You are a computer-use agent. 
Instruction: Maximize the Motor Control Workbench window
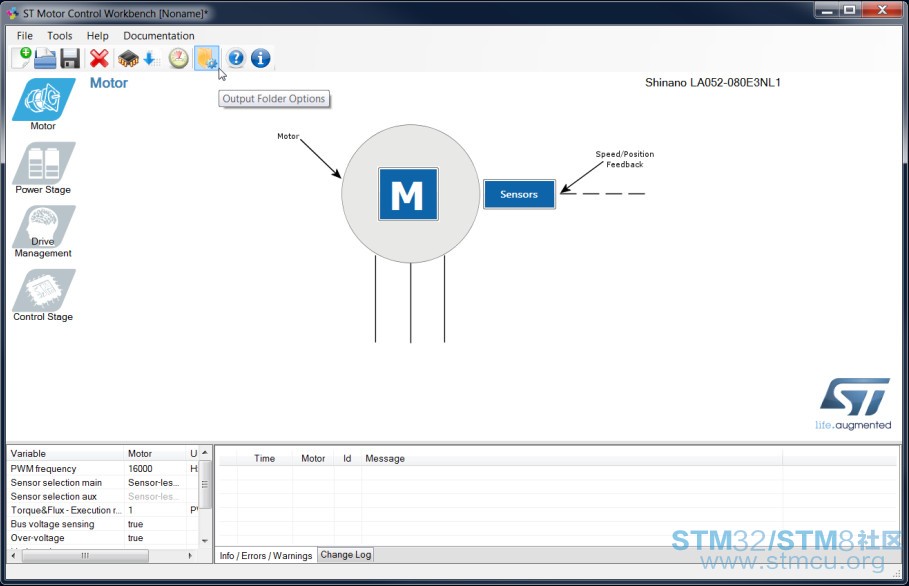click(850, 10)
